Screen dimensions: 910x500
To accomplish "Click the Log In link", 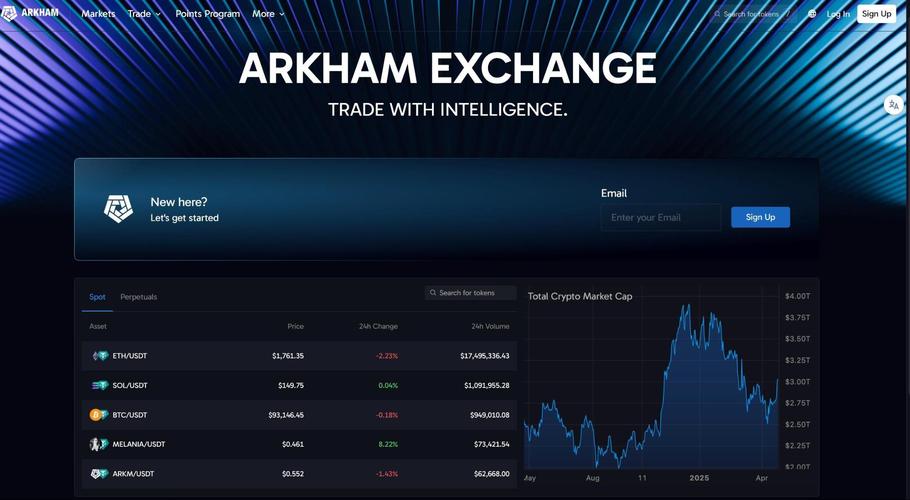I will click(x=838, y=14).
